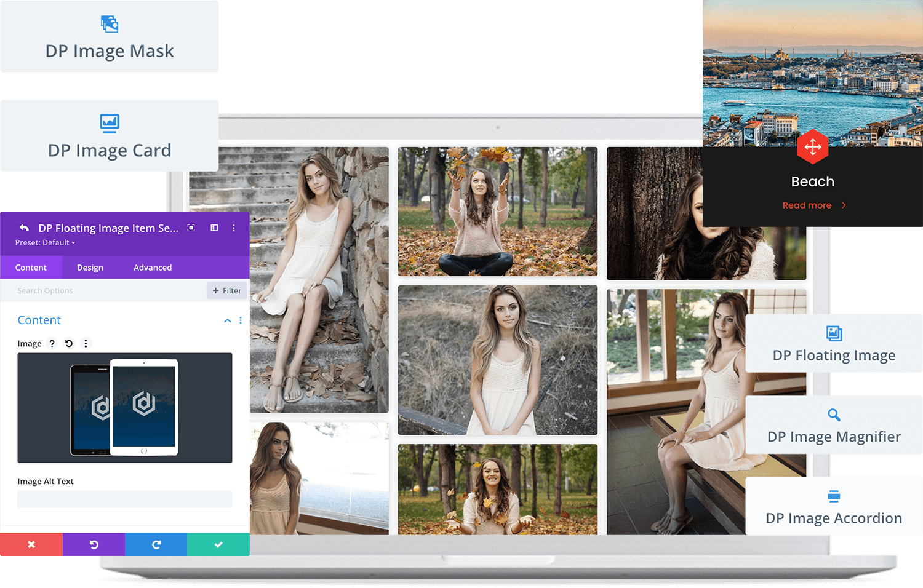Screen dimensions: 923x588
Task: Open the three-dot menu in purple header
Action: click(234, 228)
